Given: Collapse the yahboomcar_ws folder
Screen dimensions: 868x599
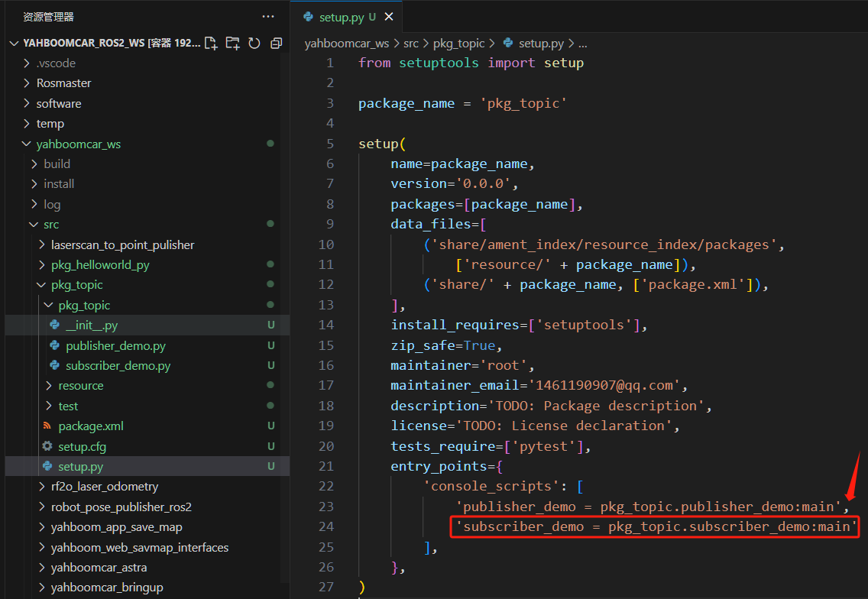Looking at the screenshot, I should coord(78,144).
